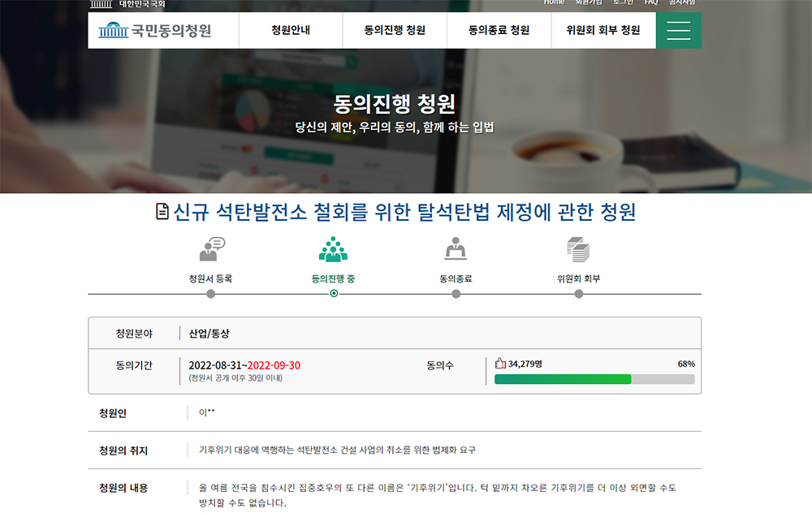
Task: Open the green hamburger menu
Action: coord(678,31)
